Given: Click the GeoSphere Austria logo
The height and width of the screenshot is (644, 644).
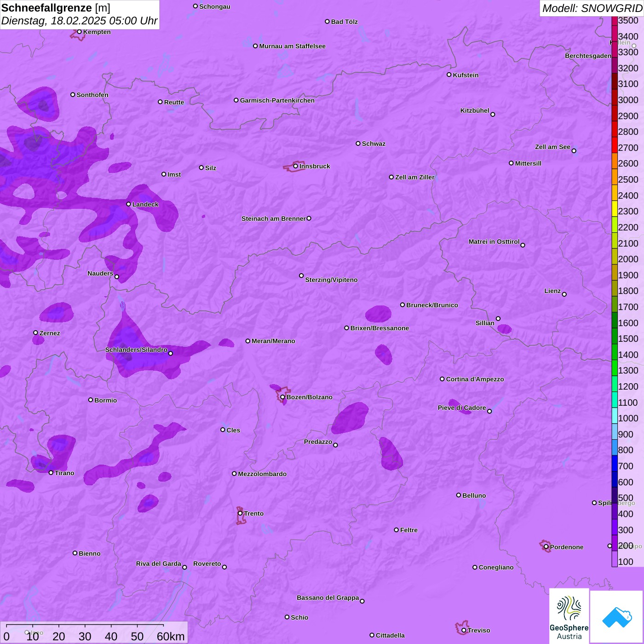Looking at the screenshot, I should pyautogui.click(x=569, y=616).
